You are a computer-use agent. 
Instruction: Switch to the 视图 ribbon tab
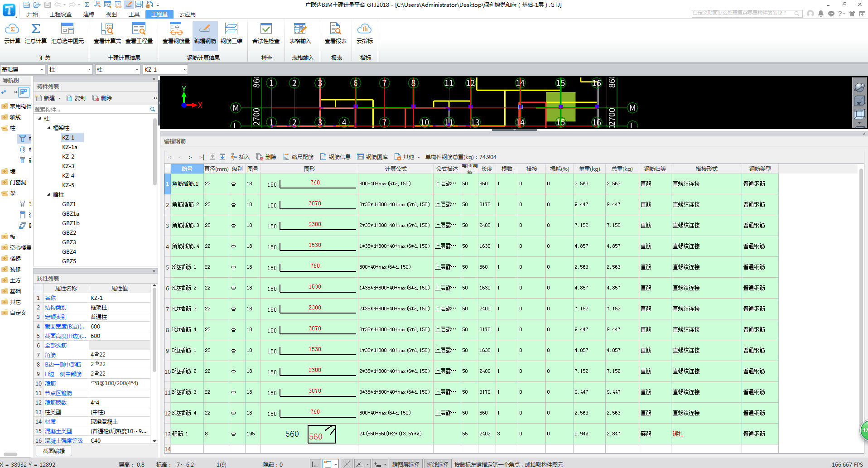(x=111, y=14)
